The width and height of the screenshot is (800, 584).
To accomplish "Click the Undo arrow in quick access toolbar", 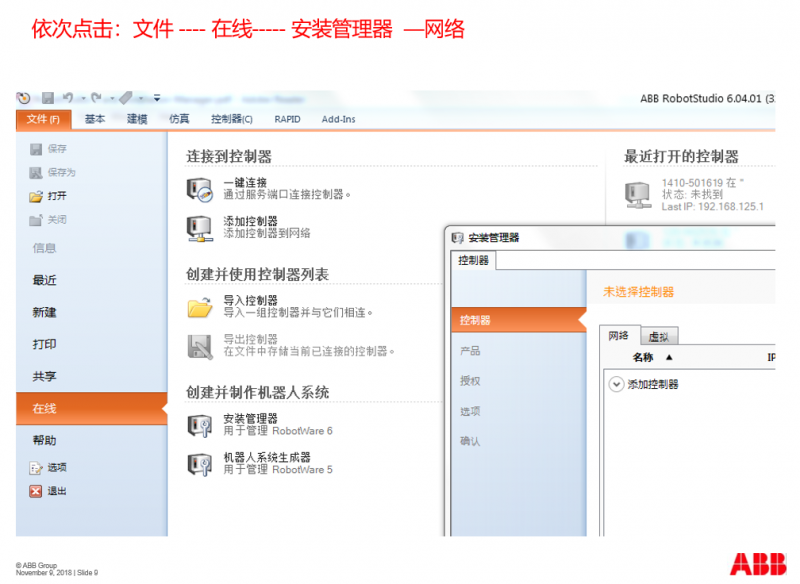I will (68, 97).
